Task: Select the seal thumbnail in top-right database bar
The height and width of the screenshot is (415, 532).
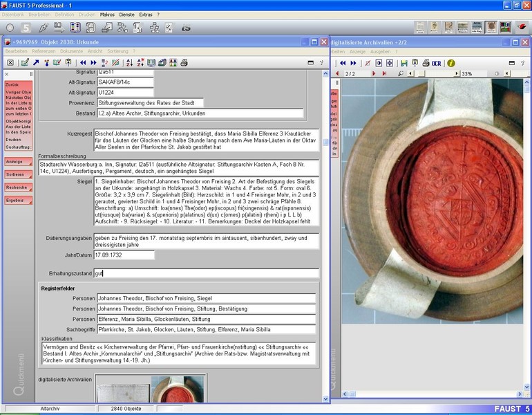Action: pos(491,27)
